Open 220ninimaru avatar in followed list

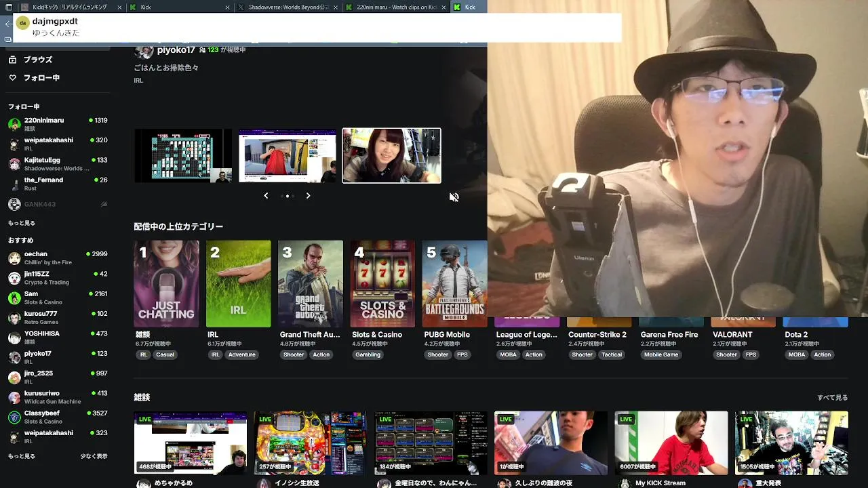[14, 124]
